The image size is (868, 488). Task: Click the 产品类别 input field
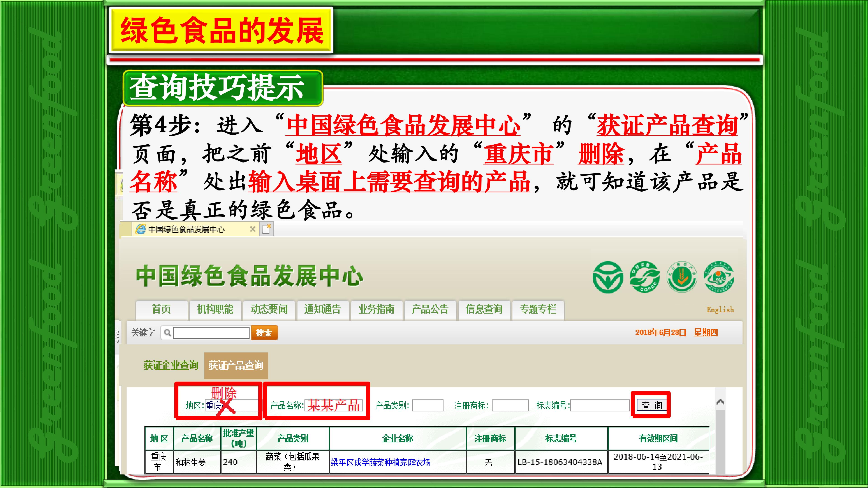click(428, 405)
